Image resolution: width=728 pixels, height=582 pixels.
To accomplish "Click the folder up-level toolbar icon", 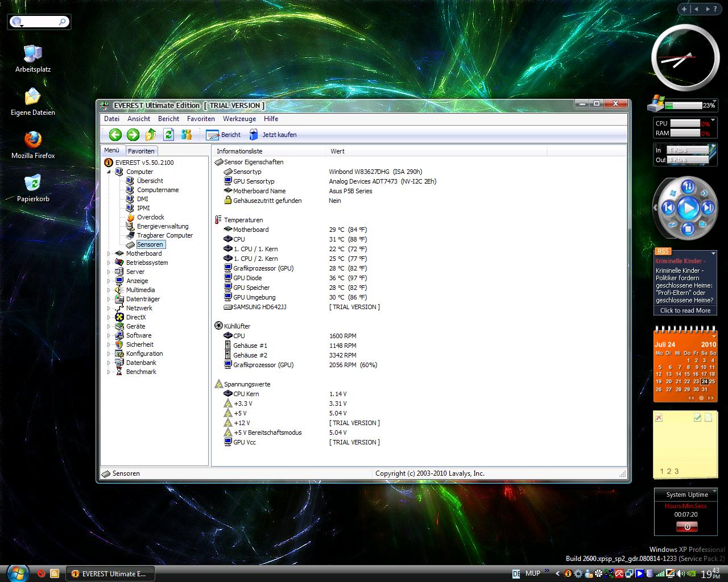I will 151,135.
